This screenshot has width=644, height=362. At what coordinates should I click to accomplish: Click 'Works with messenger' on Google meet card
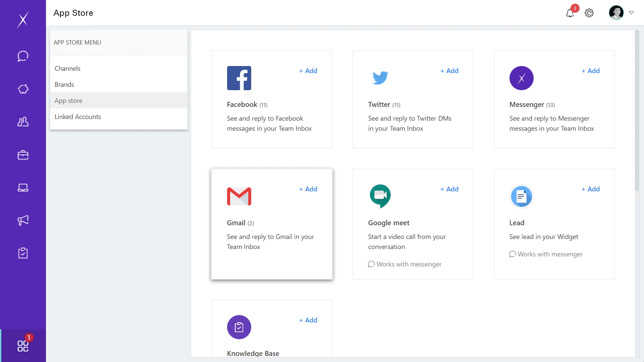[405, 264]
